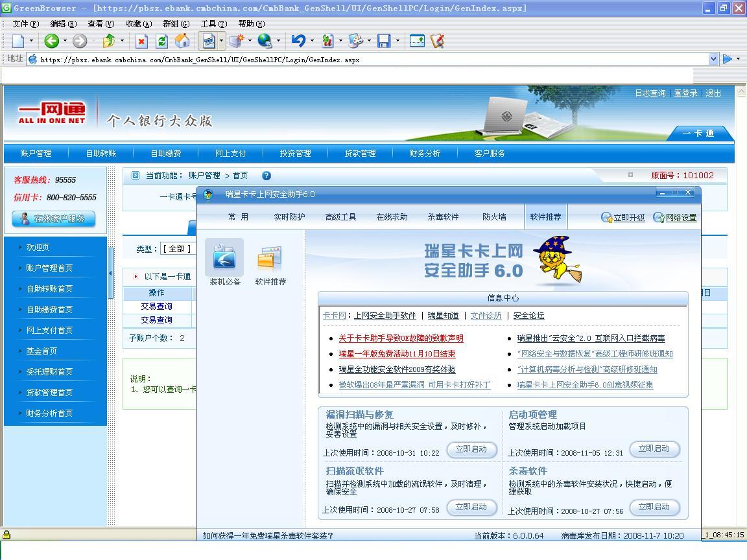Image resolution: width=747 pixels, height=560 pixels.
Task: Click the paint palette skin icon
Action: (x=355, y=41)
